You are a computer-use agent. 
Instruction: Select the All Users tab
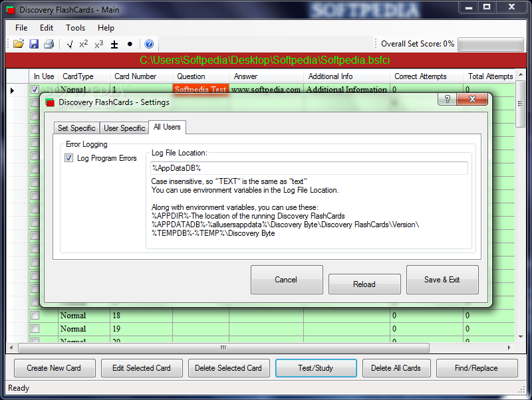pos(167,127)
